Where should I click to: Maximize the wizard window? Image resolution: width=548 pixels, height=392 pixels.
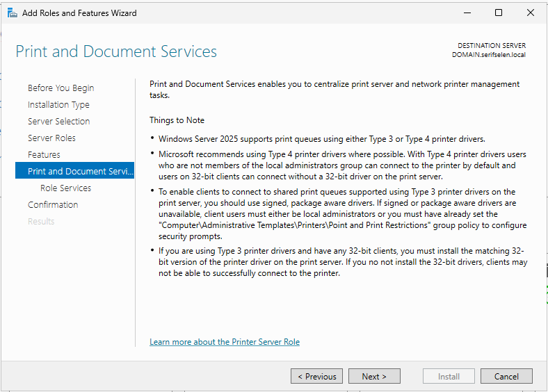(x=499, y=13)
